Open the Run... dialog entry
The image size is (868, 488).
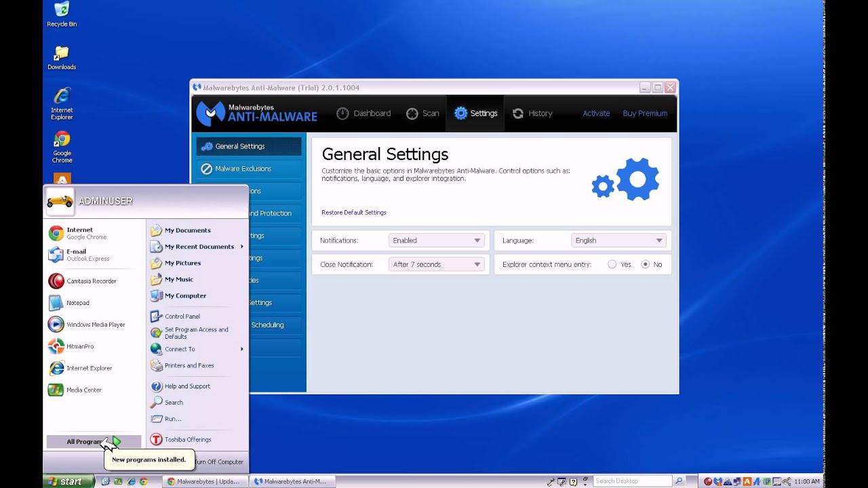(x=197, y=418)
